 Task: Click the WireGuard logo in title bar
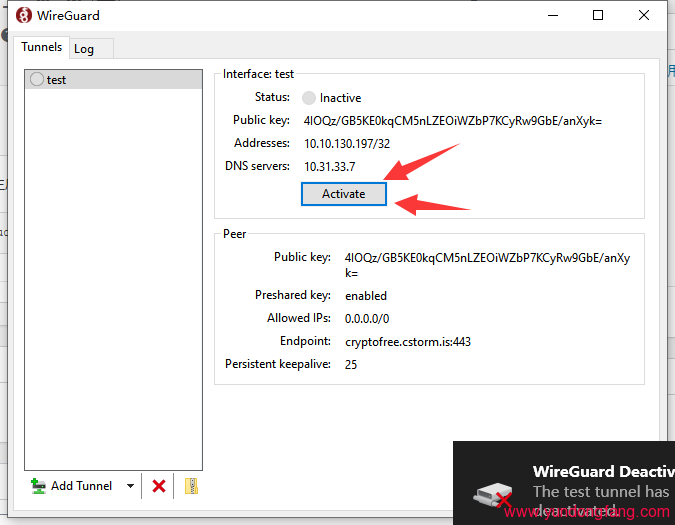(x=24, y=15)
